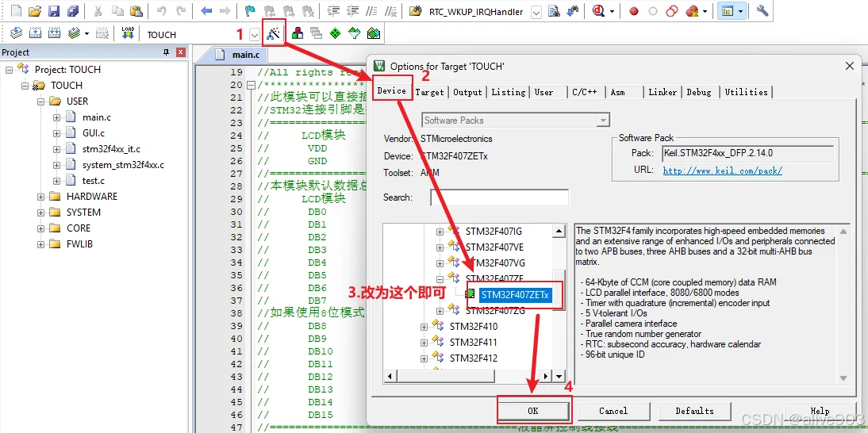Create a new file from toolbar
868x433 pixels.
click(x=16, y=10)
